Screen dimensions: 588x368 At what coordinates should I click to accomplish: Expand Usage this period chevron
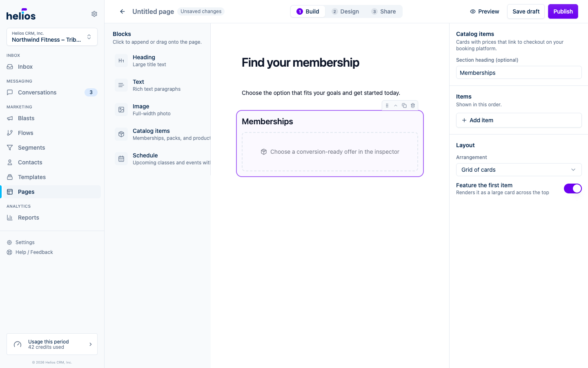click(x=91, y=344)
